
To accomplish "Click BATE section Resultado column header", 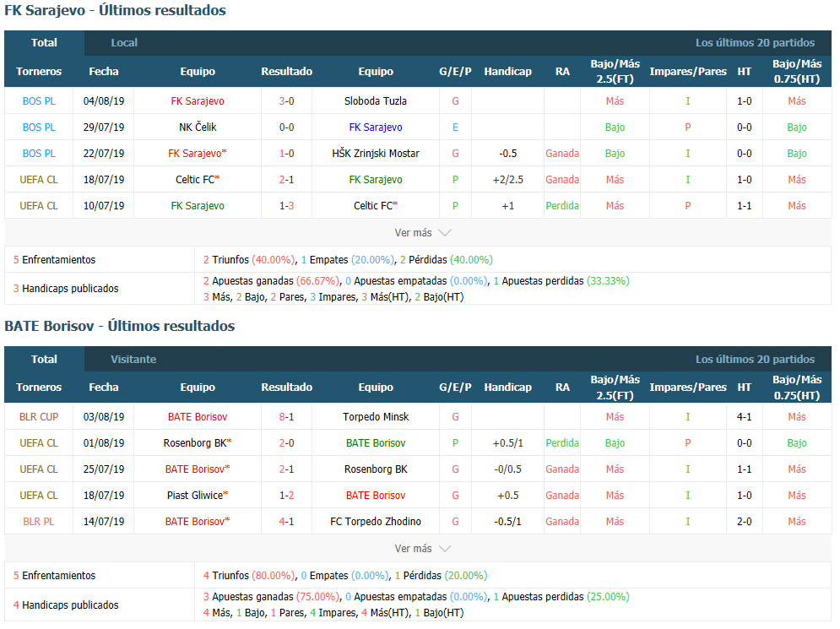I will point(286,388).
